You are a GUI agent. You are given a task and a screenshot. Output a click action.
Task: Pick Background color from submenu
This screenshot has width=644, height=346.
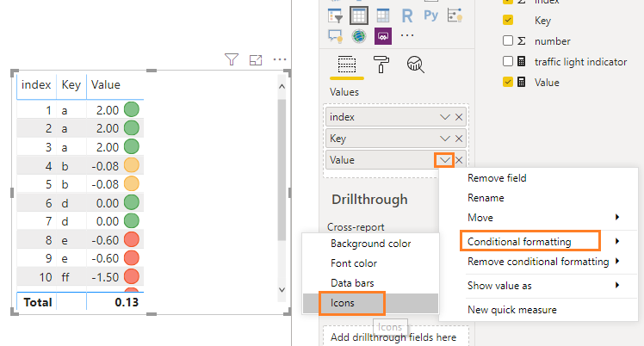click(370, 244)
